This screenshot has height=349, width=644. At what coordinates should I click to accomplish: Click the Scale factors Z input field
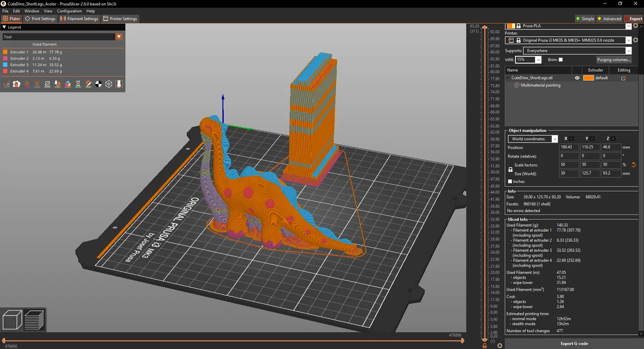pyautogui.click(x=611, y=164)
